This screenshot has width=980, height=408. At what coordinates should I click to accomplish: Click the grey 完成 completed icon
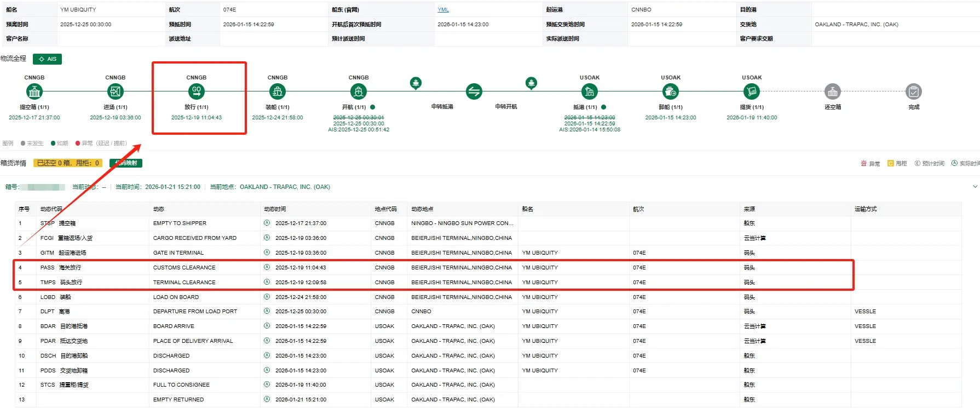click(x=914, y=91)
